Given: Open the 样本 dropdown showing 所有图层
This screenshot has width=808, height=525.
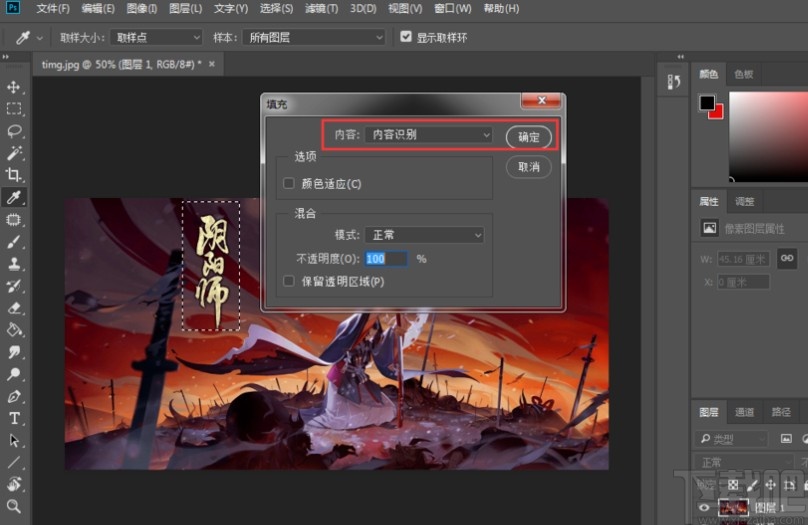Looking at the screenshot, I should click(314, 38).
